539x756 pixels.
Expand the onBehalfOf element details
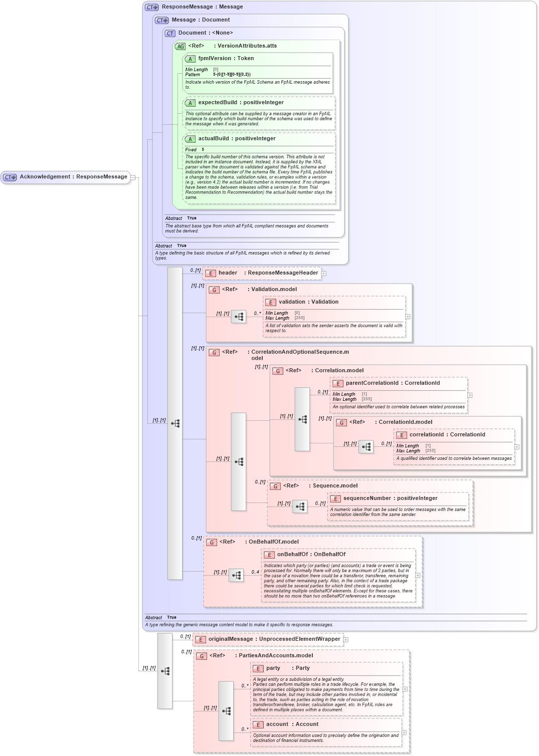[417, 576]
